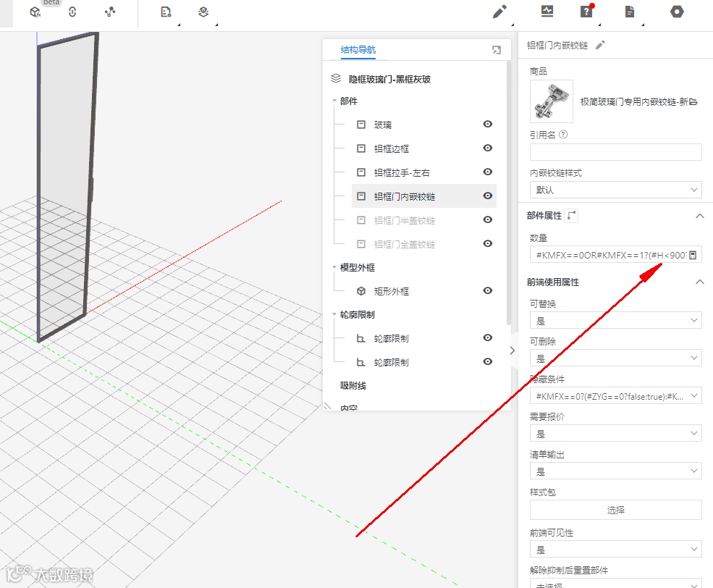Screen dimensions: 713x588
Task: Toggle visibility of 铝框门全盖铰链 component
Action: pos(487,243)
